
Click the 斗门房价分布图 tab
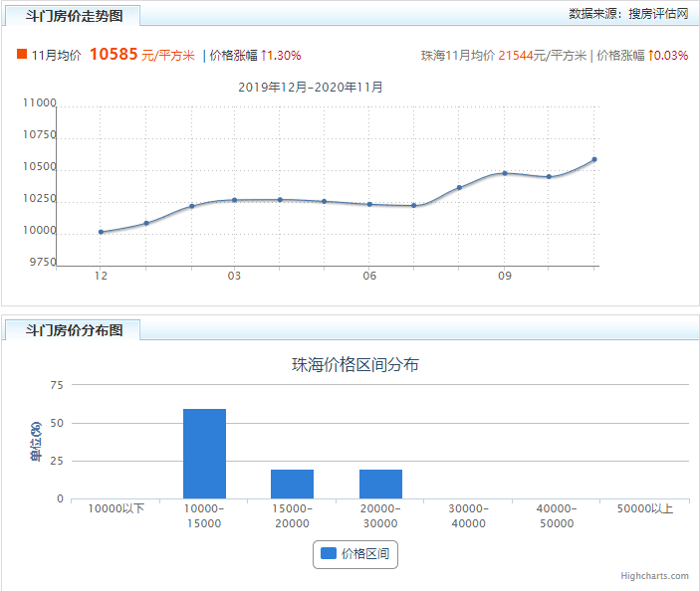point(73,330)
